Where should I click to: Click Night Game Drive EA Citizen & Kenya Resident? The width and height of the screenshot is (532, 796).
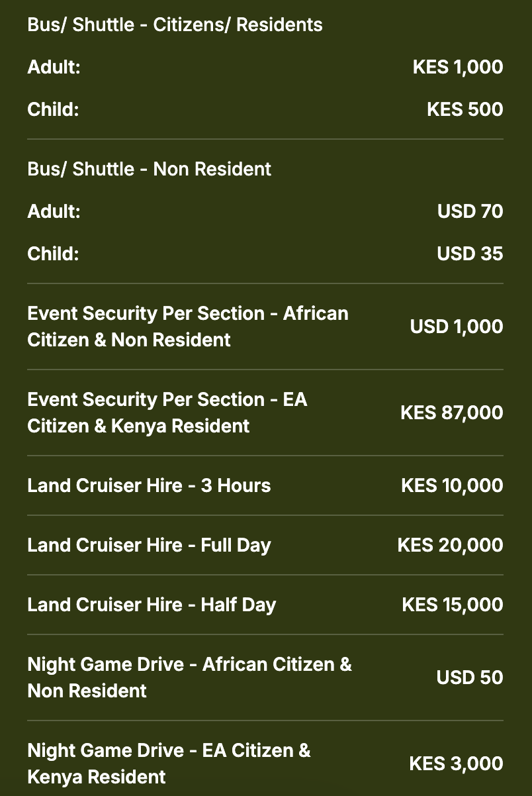click(x=169, y=764)
